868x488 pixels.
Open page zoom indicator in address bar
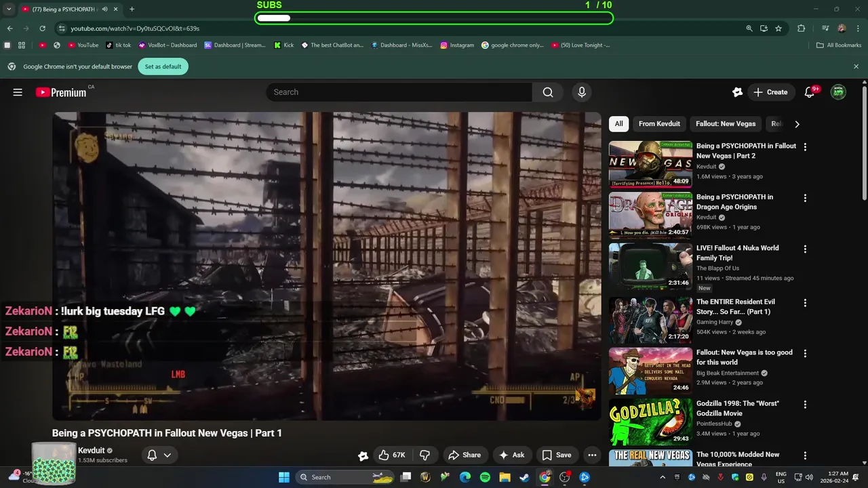(749, 28)
